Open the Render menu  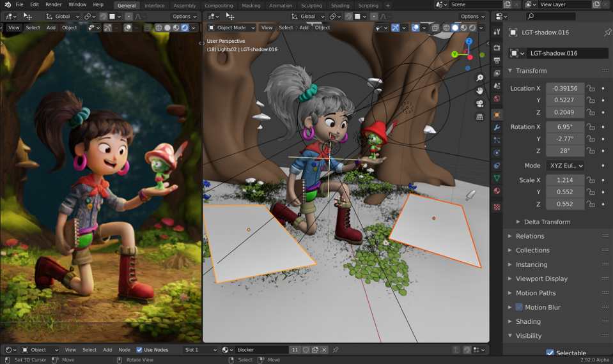(54, 4)
